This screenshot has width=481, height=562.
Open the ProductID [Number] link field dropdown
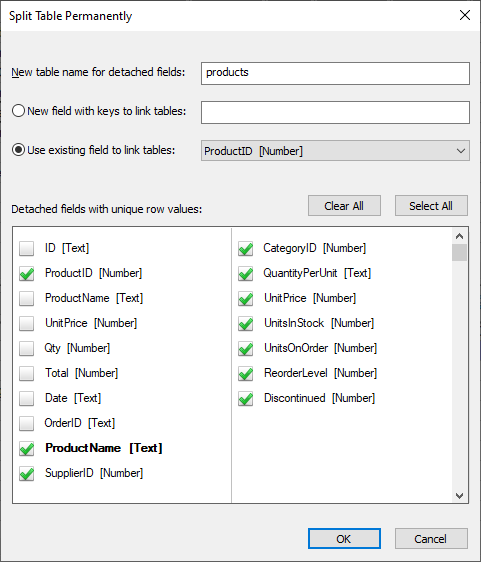(x=335, y=151)
